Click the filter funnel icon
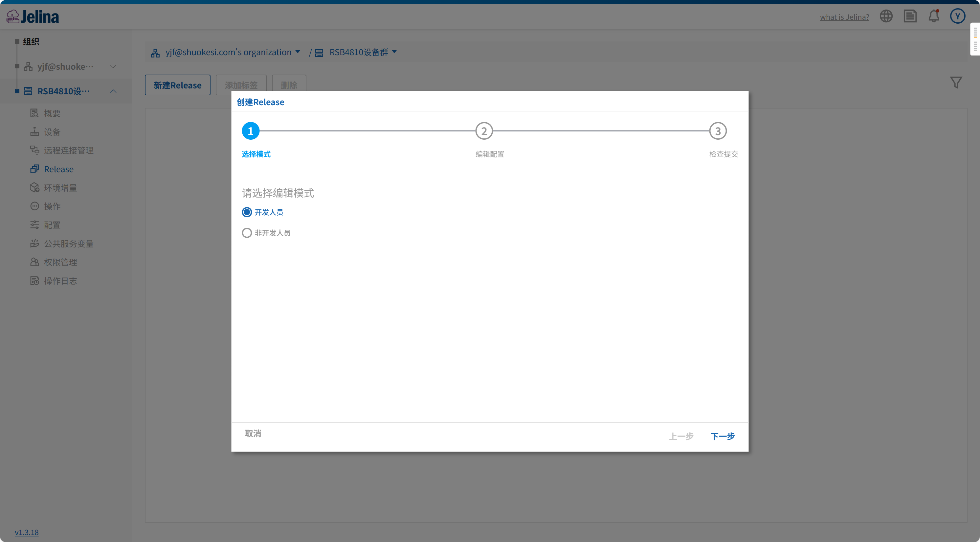Screen dimensions: 980x542 [x=956, y=82]
